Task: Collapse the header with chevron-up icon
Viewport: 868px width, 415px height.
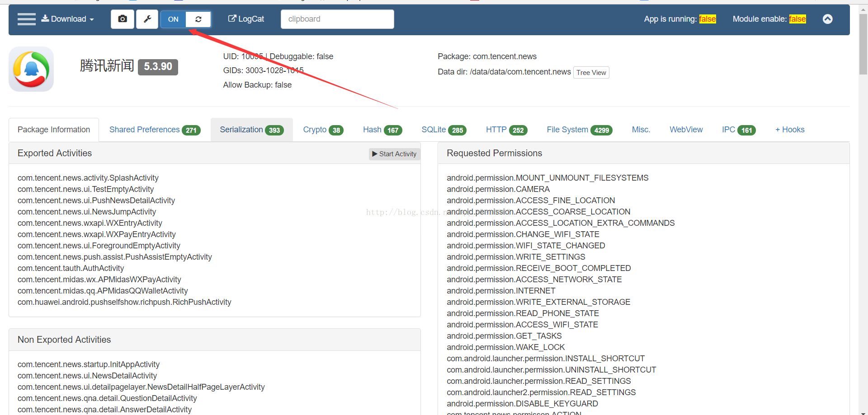Action: (x=827, y=19)
